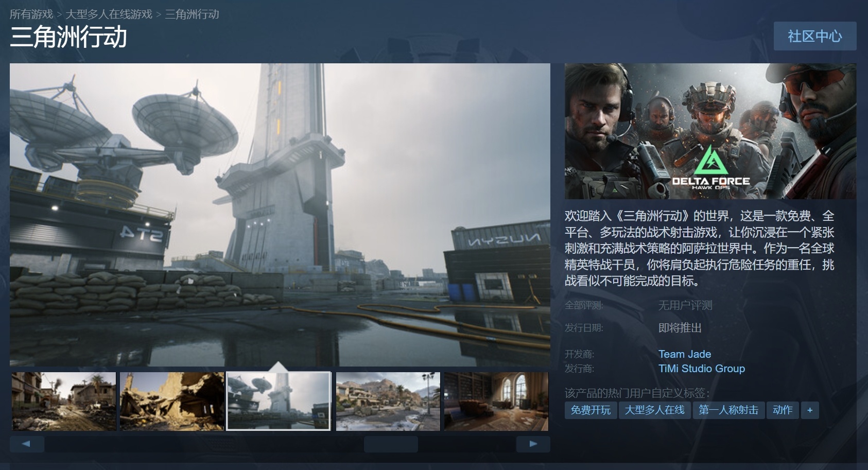Screen dimensions: 868x470
Task: Open the 社区中心 community hub
Action: click(814, 36)
